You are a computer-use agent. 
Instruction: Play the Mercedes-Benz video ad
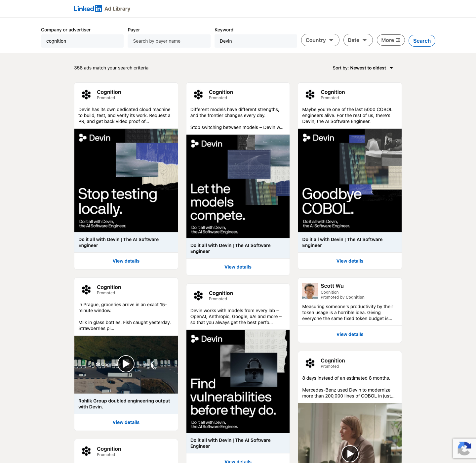pyautogui.click(x=350, y=454)
